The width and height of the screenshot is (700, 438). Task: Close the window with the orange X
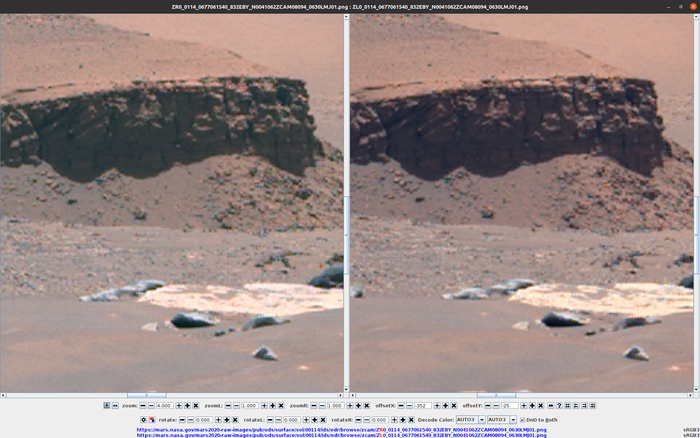click(x=693, y=7)
